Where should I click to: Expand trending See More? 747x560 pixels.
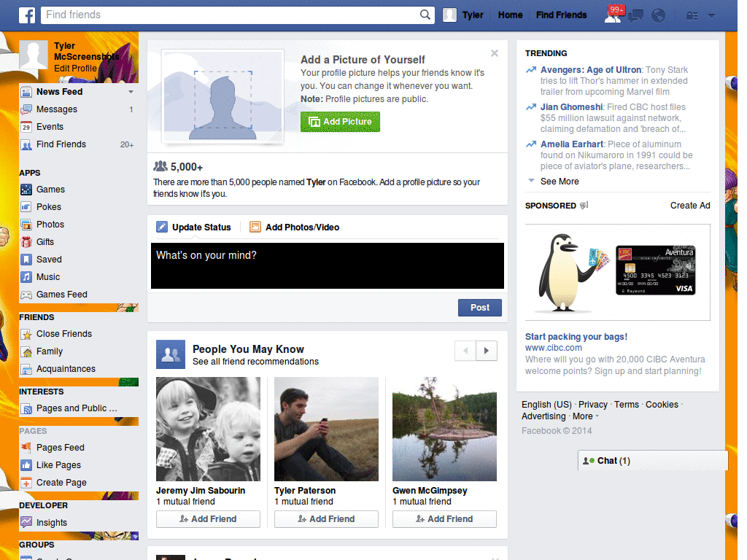pyautogui.click(x=560, y=182)
